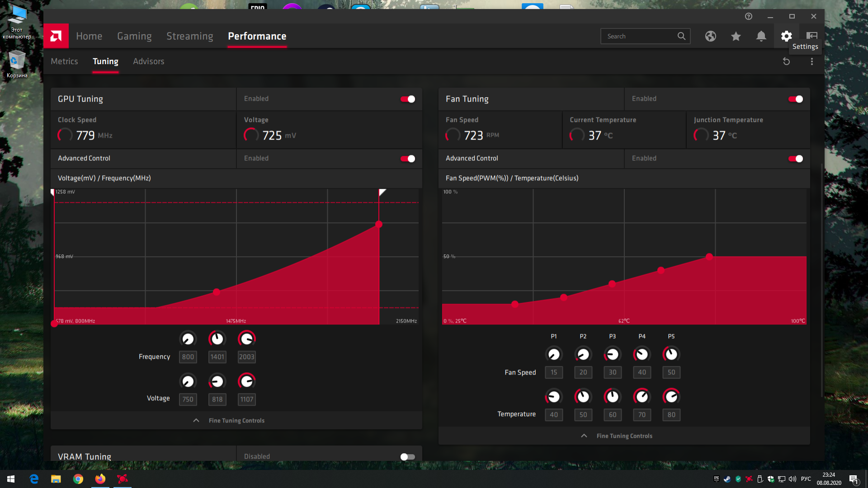The width and height of the screenshot is (868, 488).
Task: Reset tuning with the undo arrow icon
Action: coord(786,61)
